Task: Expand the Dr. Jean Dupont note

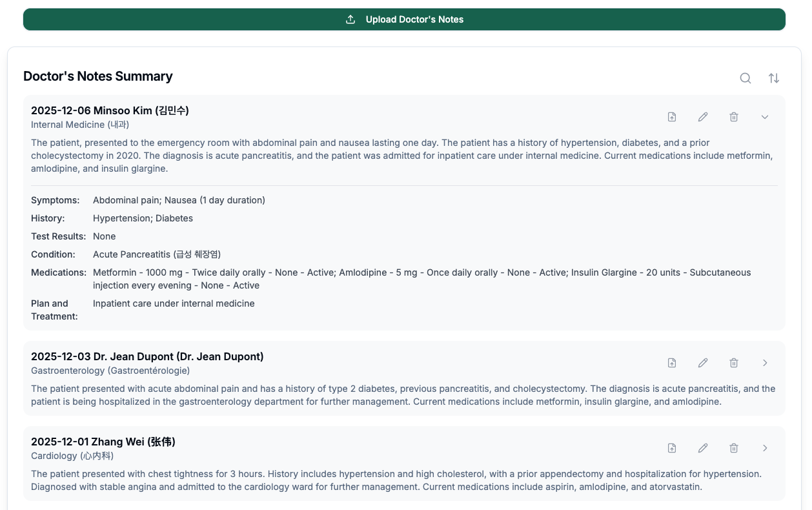Action: [x=765, y=363]
